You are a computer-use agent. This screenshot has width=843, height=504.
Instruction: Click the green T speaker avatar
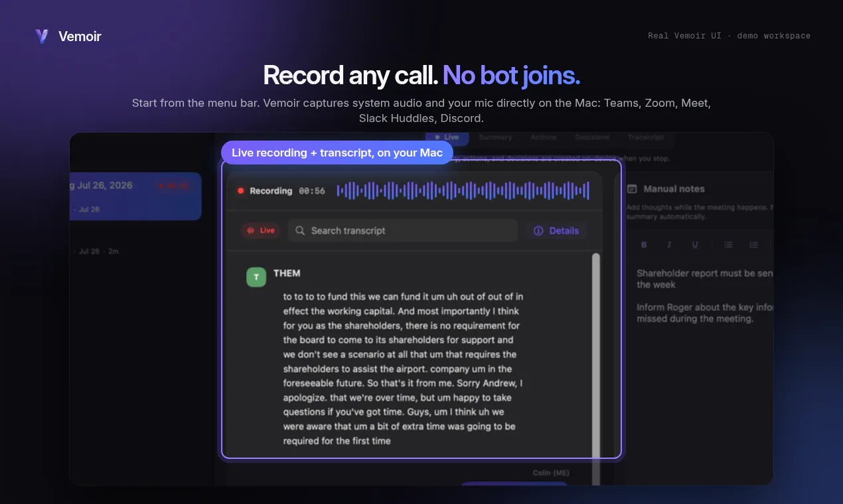tap(256, 278)
